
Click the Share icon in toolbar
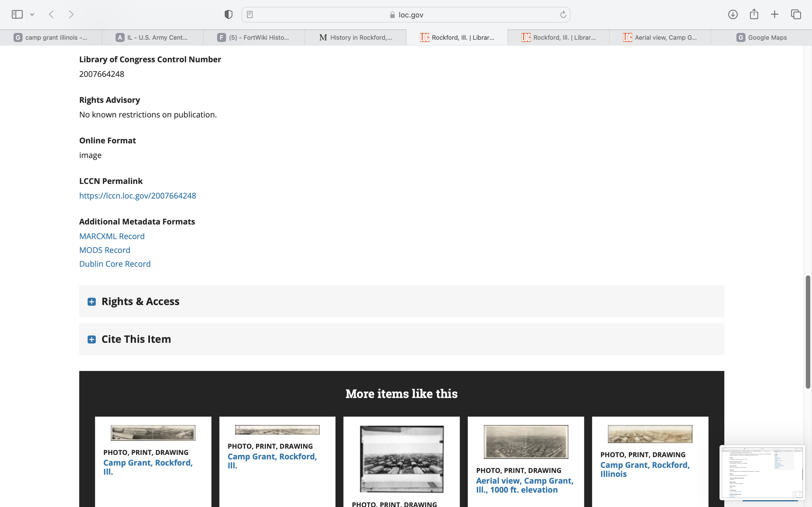[754, 14]
